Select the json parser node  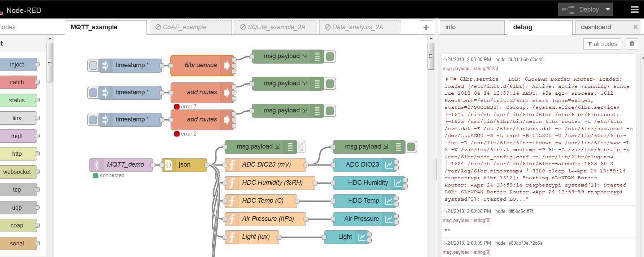coord(184,164)
